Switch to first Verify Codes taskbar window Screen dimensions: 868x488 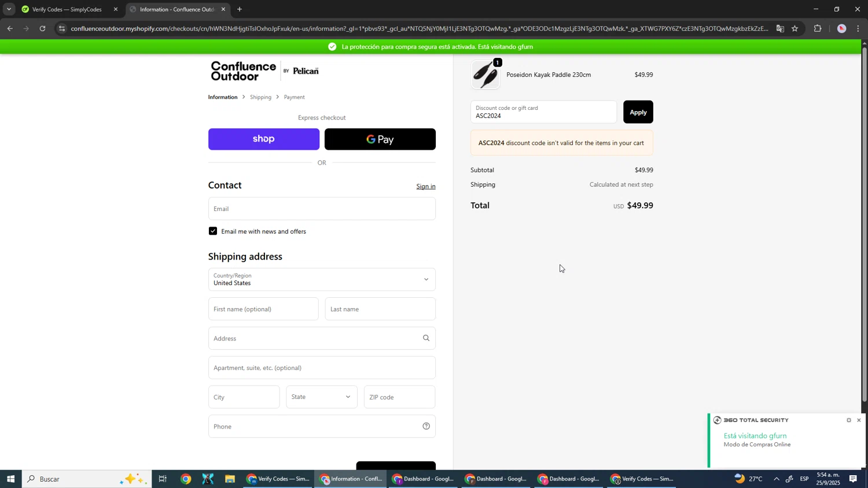coord(278,479)
